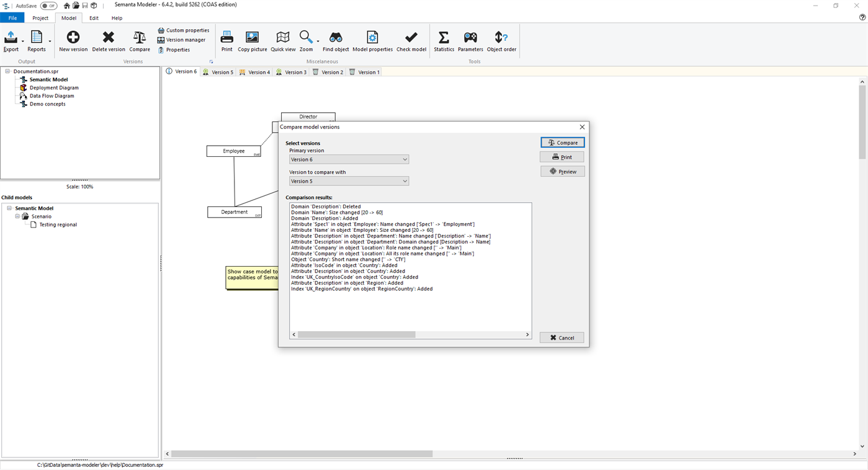Open the Object order tool

501,39
